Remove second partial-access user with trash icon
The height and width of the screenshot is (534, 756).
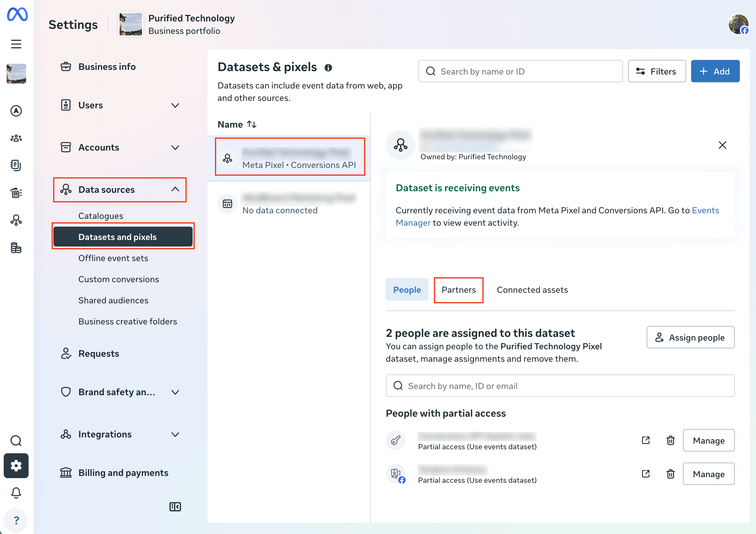[x=670, y=474]
